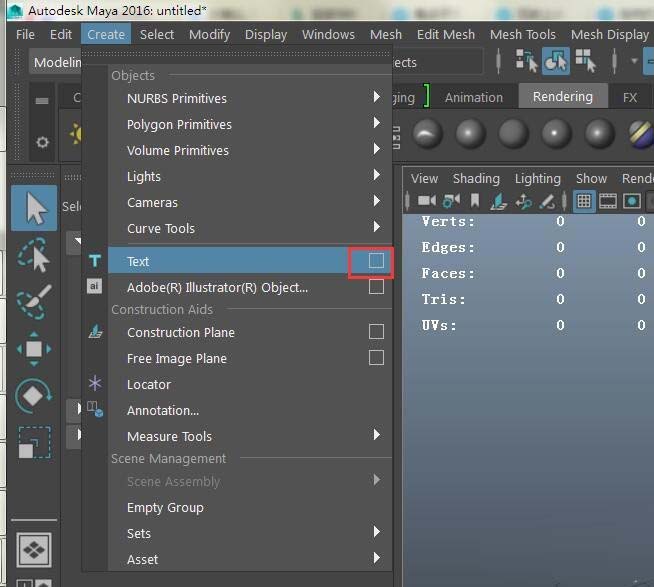Click the Construction Plane icon
The height and width of the screenshot is (587, 654).
[x=96, y=332]
